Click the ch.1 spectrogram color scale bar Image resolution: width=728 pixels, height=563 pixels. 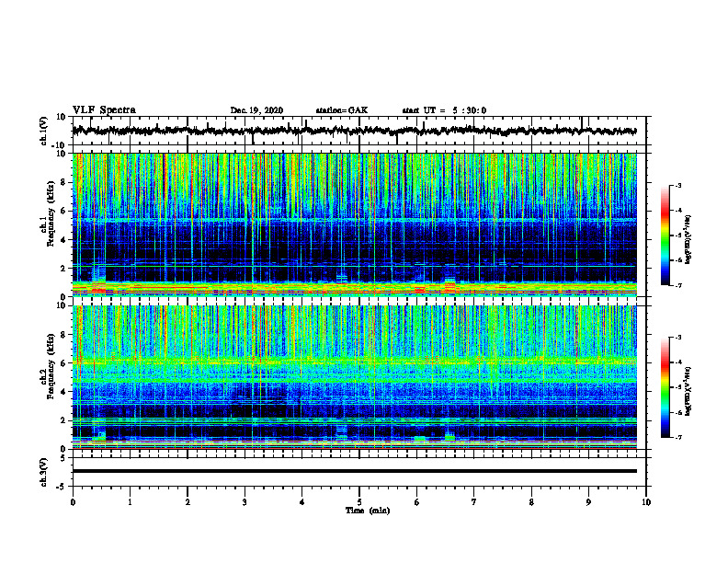pos(665,236)
